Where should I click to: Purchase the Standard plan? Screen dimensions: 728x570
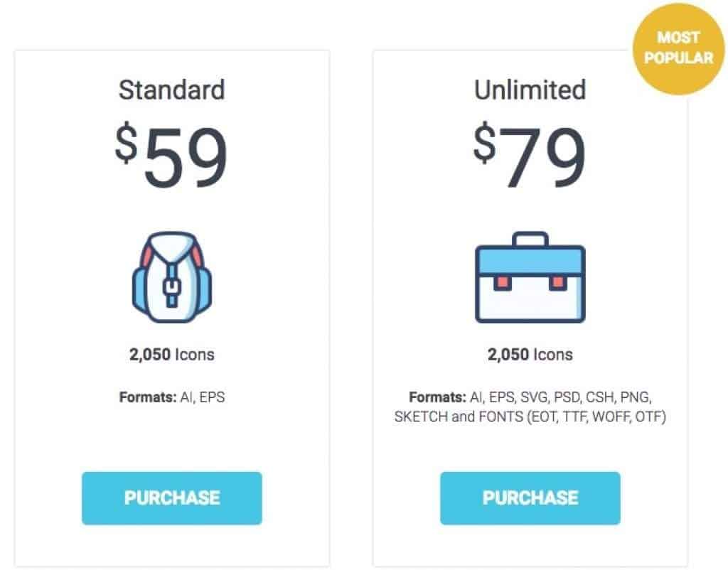click(172, 498)
